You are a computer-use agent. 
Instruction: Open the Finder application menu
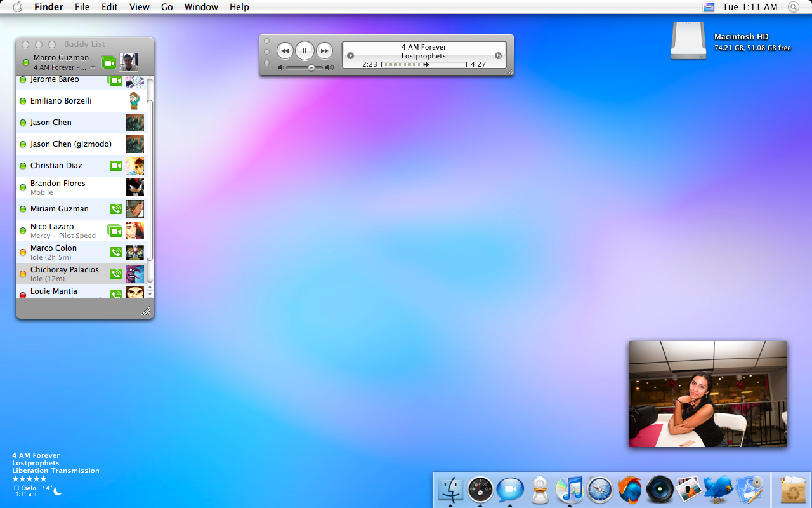(x=49, y=7)
